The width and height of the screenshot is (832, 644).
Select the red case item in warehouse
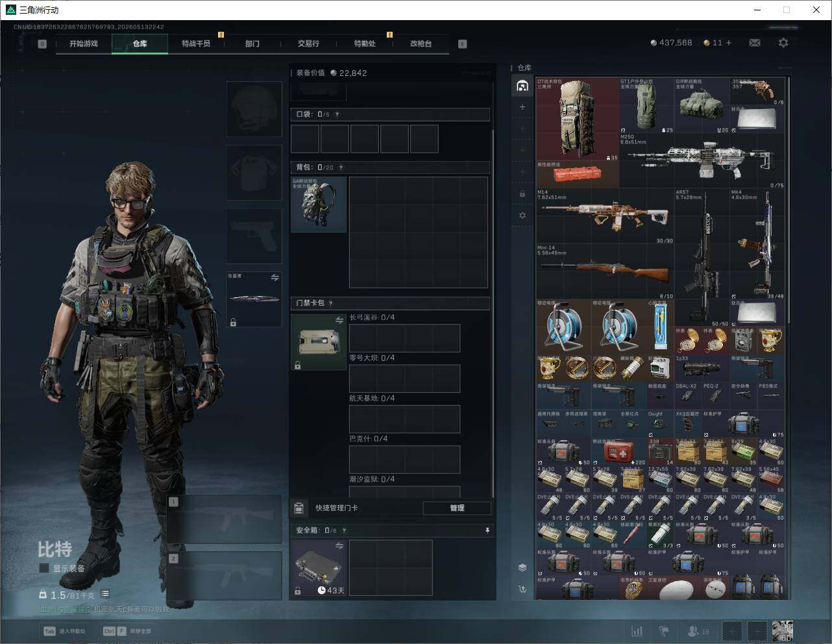coord(578,175)
